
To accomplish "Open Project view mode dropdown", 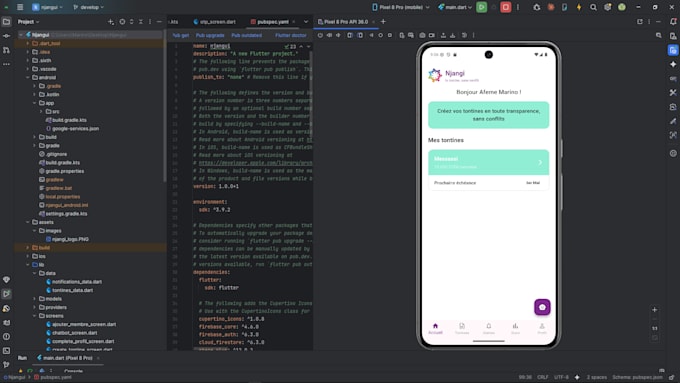I will [28, 22].
